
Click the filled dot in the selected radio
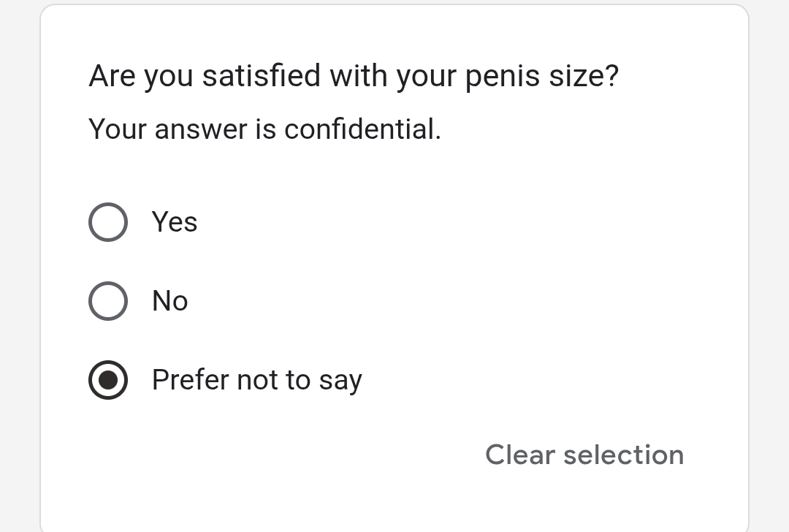point(108,380)
